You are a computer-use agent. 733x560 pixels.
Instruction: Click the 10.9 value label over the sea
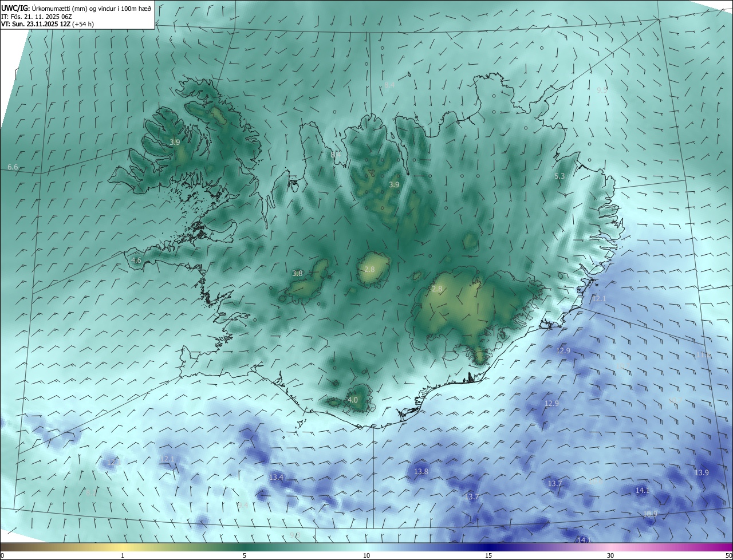click(650, 514)
